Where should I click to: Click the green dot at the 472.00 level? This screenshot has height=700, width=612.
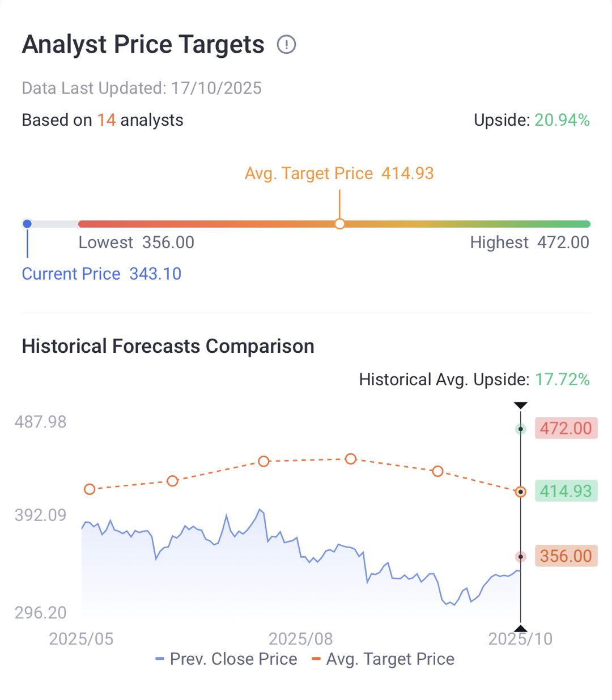(x=520, y=429)
